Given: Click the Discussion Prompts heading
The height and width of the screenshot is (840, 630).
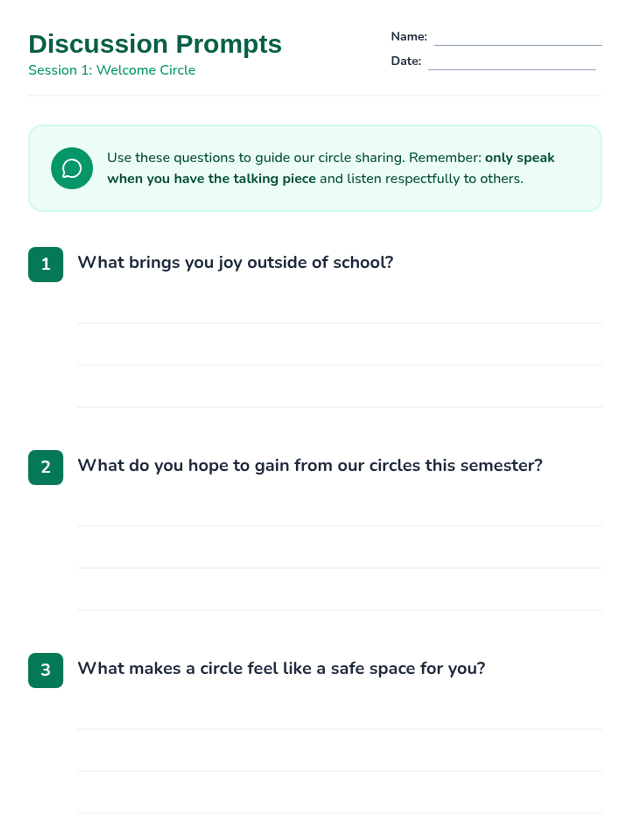Looking at the screenshot, I should [x=155, y=44].
